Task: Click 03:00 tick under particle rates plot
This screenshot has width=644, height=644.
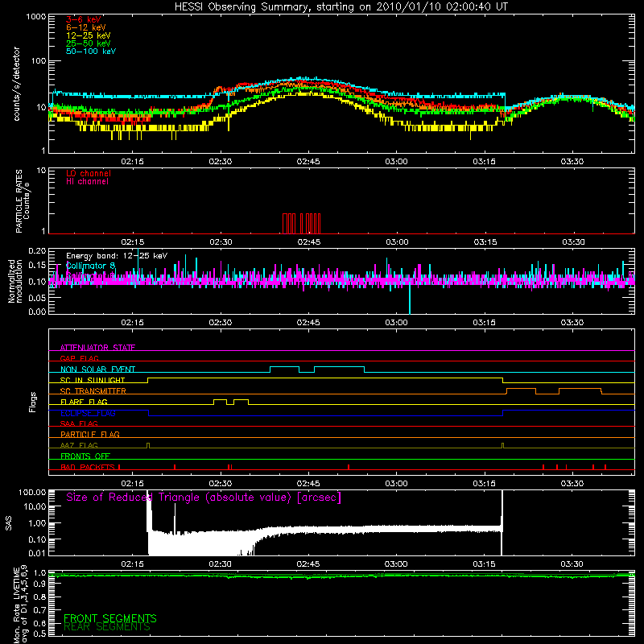Action: [x=397, y=242]
